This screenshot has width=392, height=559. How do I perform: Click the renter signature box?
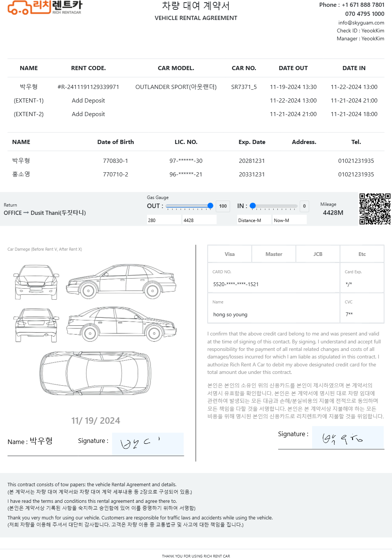pos(148,444)
